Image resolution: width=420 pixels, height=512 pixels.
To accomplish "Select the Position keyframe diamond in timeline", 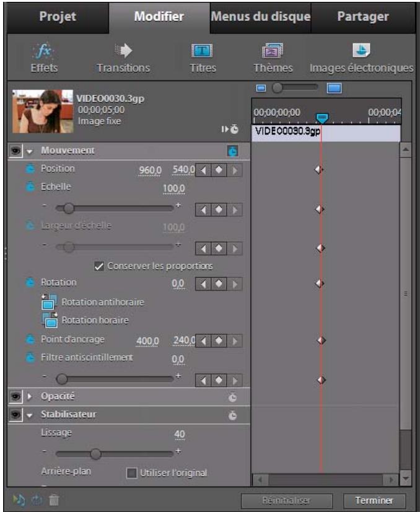I will coord(319,170).
